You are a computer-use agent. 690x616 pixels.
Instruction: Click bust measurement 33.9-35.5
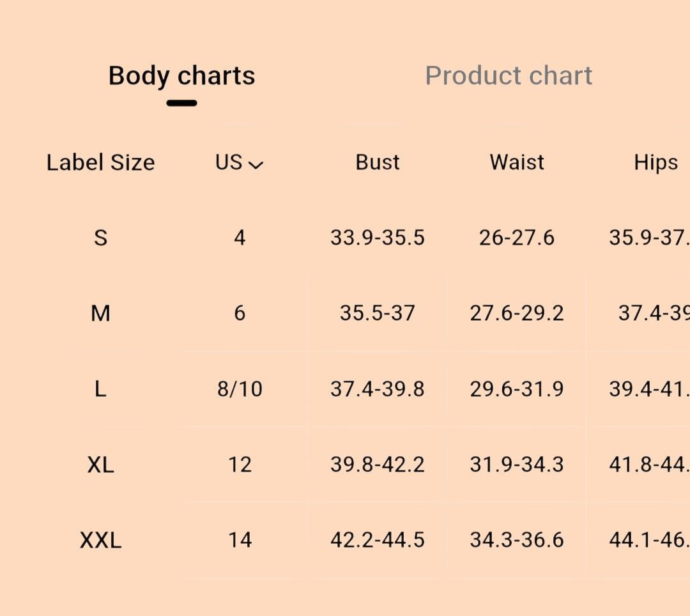click(x=378, y=238)
